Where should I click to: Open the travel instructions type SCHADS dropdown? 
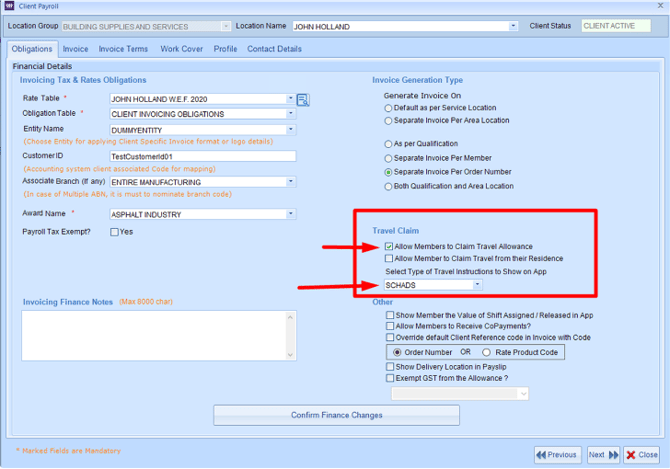pos(478,285)
